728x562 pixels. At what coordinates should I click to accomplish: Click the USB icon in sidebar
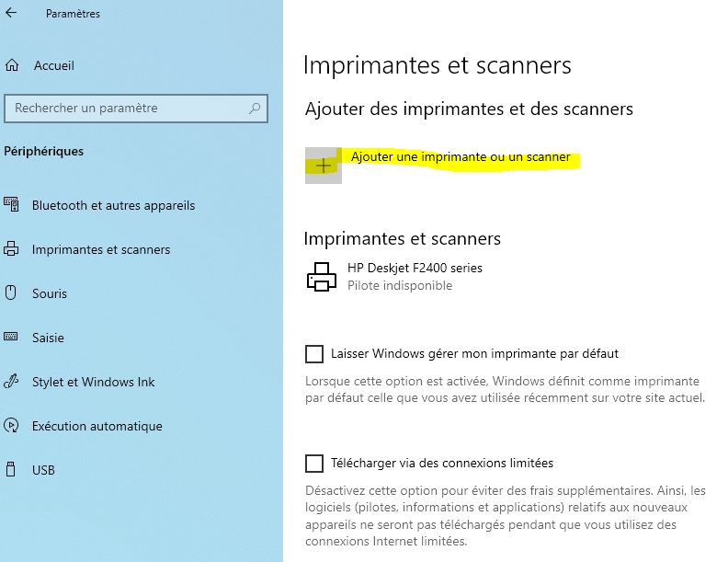pyautogui.click(x=11, y=470)
